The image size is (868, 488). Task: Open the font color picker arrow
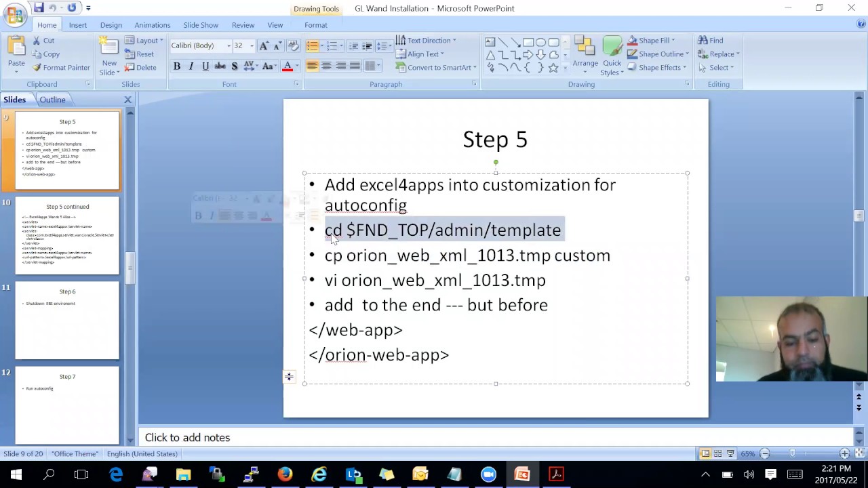296,66
